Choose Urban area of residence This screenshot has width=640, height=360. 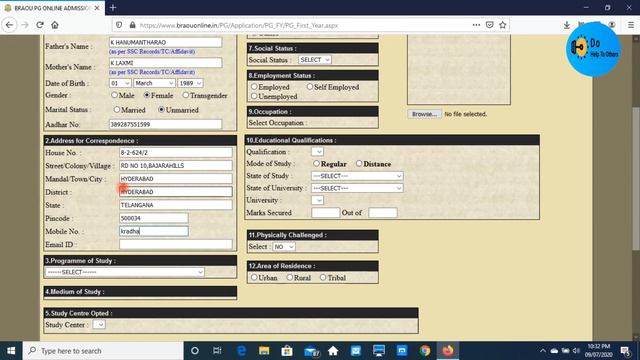[254, 277]
